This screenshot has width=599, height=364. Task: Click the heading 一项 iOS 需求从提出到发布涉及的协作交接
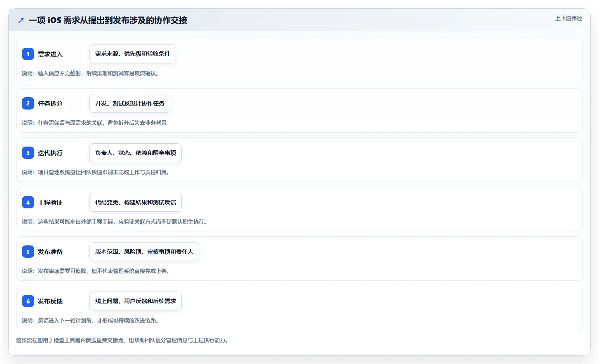click(108, 20)
